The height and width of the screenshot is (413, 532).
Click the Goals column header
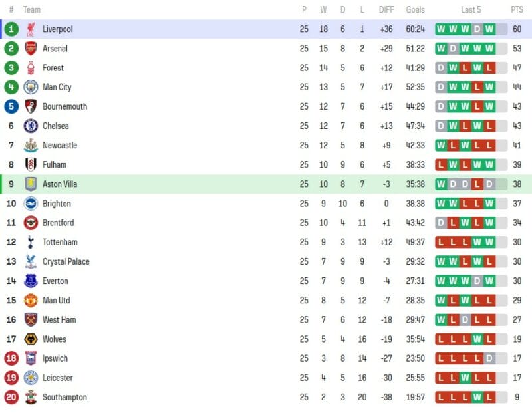(416, 10)
